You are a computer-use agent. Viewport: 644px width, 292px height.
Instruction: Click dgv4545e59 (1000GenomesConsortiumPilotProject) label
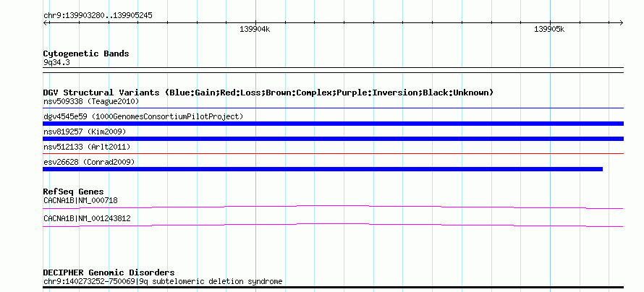[x=143, y=116]
